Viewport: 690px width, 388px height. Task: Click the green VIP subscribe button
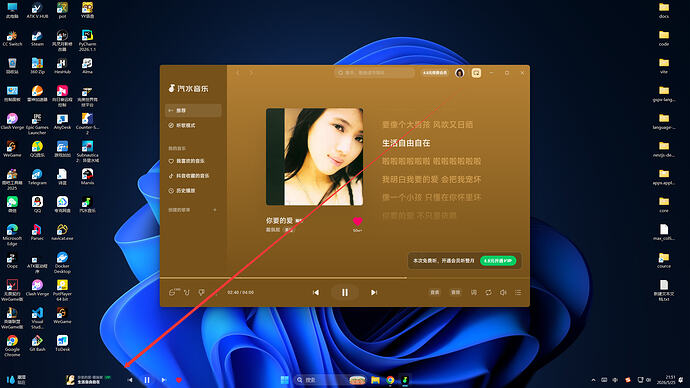498,261
